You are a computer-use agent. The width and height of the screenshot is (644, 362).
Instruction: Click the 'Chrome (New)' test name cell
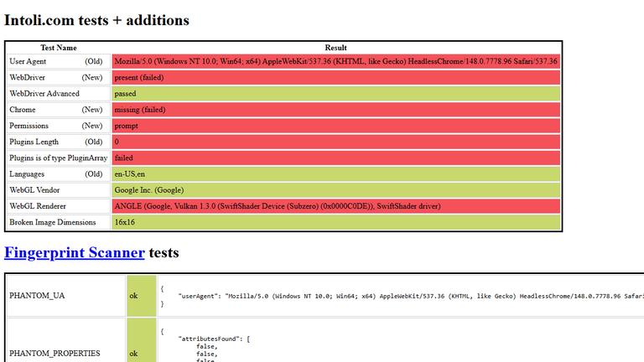(x=59, y=110)
